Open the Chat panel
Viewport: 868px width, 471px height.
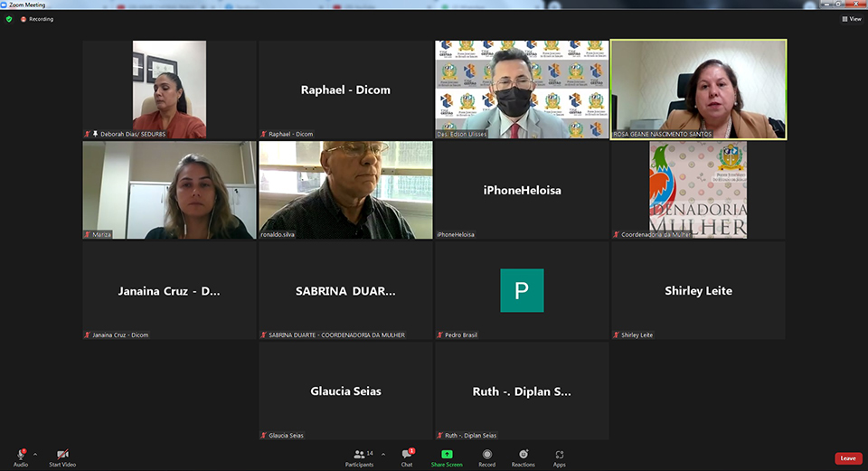click(407, 455)
